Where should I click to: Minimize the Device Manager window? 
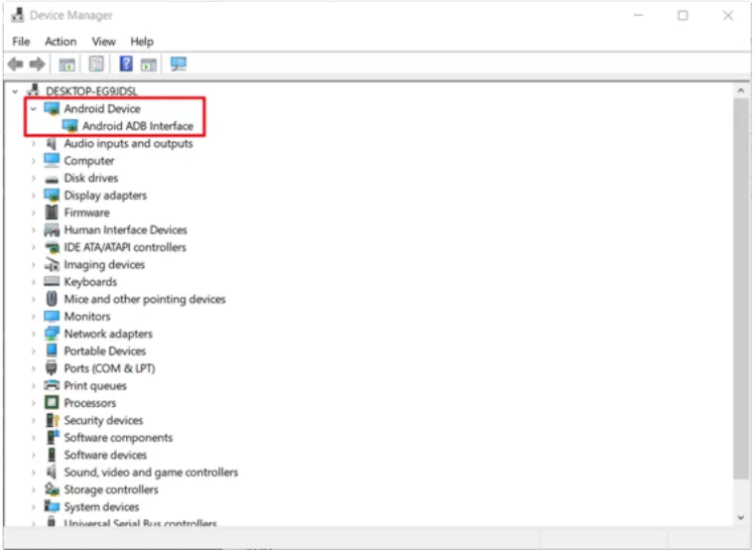[x=638, y=16]
